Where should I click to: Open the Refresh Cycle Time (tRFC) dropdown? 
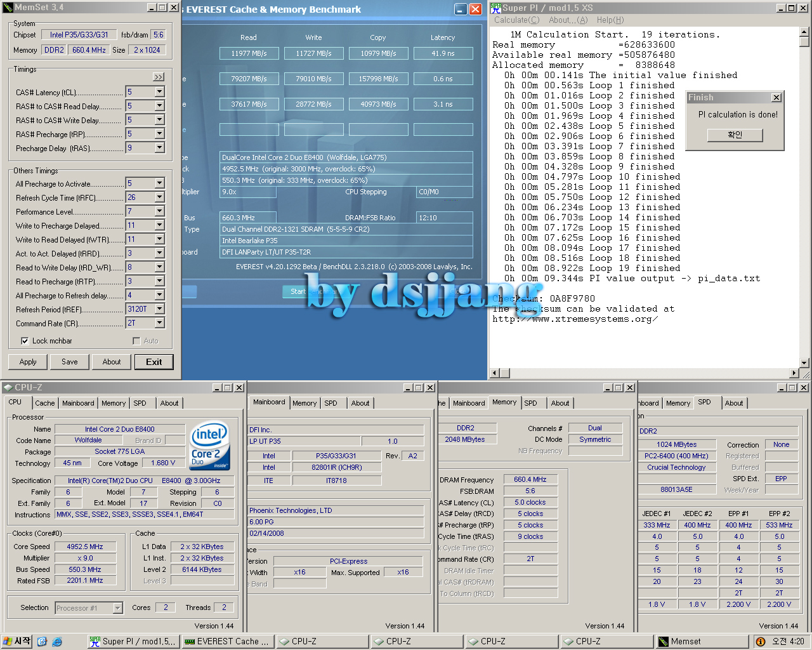pyautogui.click(x=159, y=197)
